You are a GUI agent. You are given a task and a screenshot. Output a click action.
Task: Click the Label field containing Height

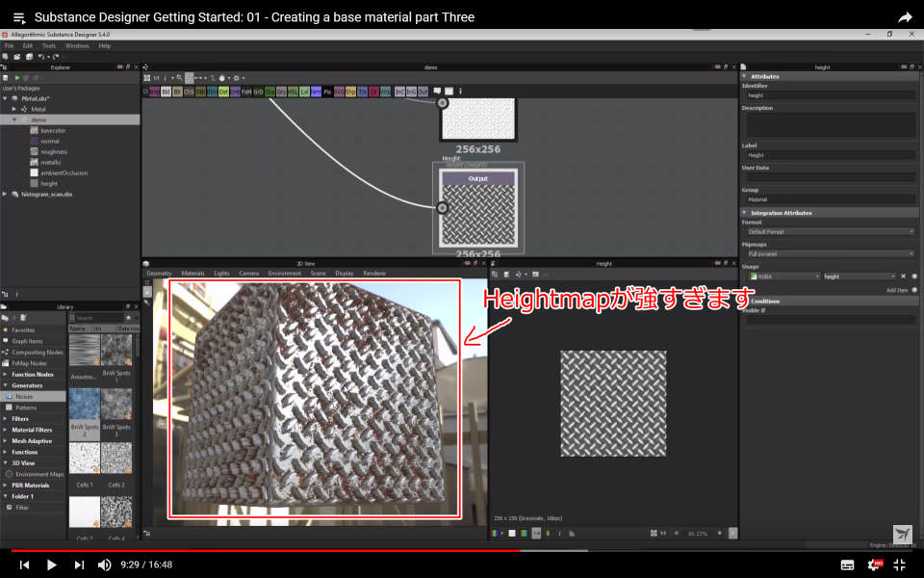point(830,155)
